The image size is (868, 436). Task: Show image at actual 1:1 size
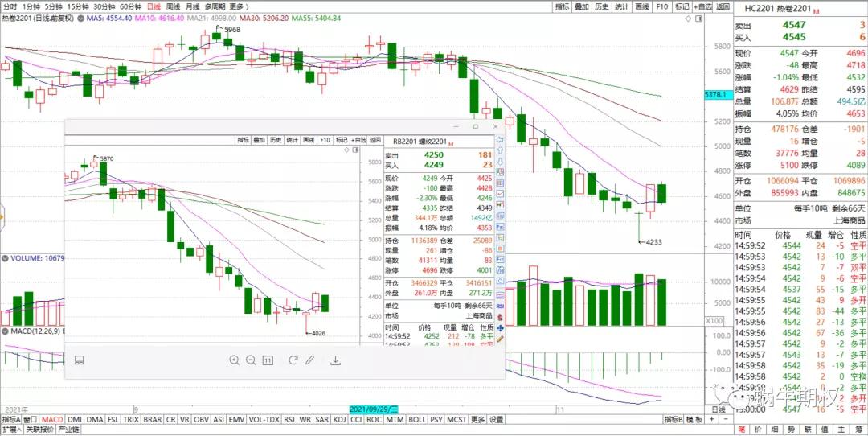[x=268, y=360]
